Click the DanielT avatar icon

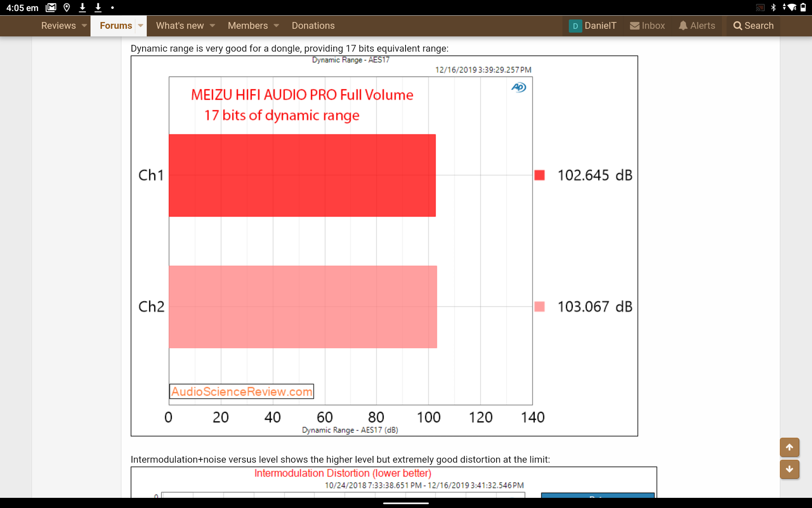pyautogui.click(x=575, y=26)
